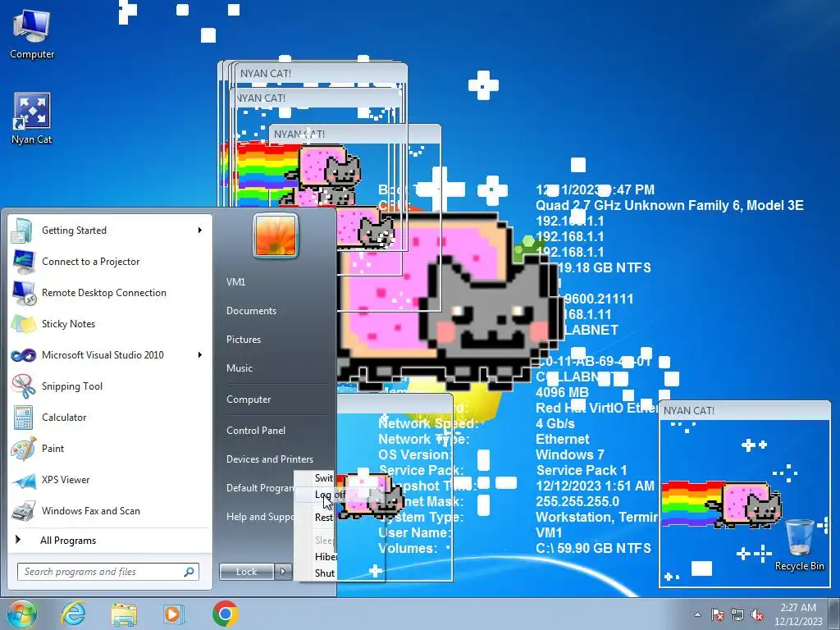Focus the Search programs and files box

coord(108,572)
